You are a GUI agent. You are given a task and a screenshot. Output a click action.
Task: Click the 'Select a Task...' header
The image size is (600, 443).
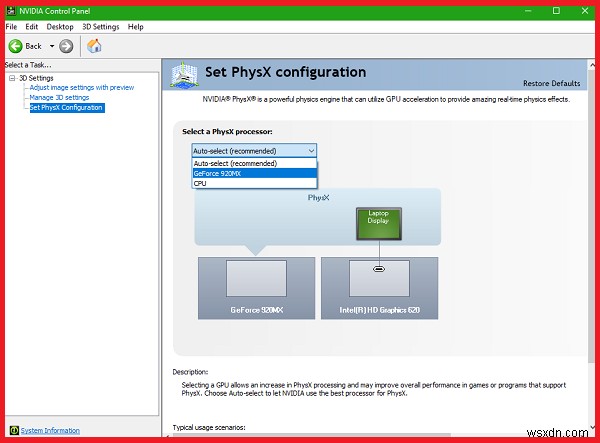tap(28, 65)
